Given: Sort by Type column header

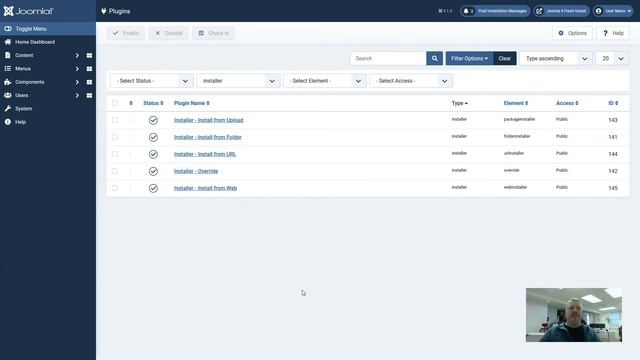Looking at the screenshot, I should (460, 103).
